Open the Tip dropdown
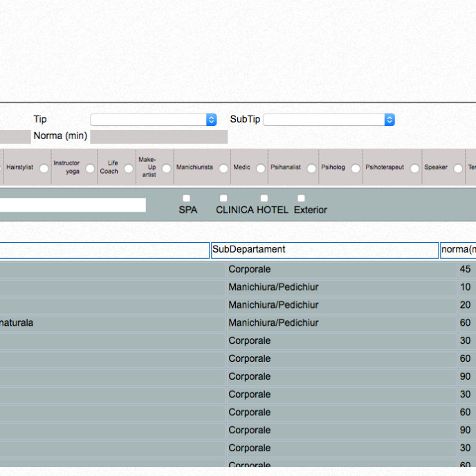 pyautogui.click(x=153, y=120)
